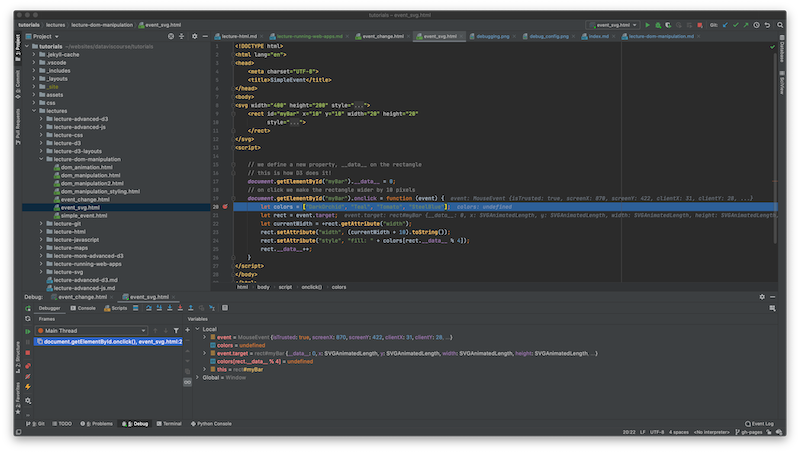Toggle the breakpoint on line 20
This screenshot has width=800, height=453.
point(225,207)
